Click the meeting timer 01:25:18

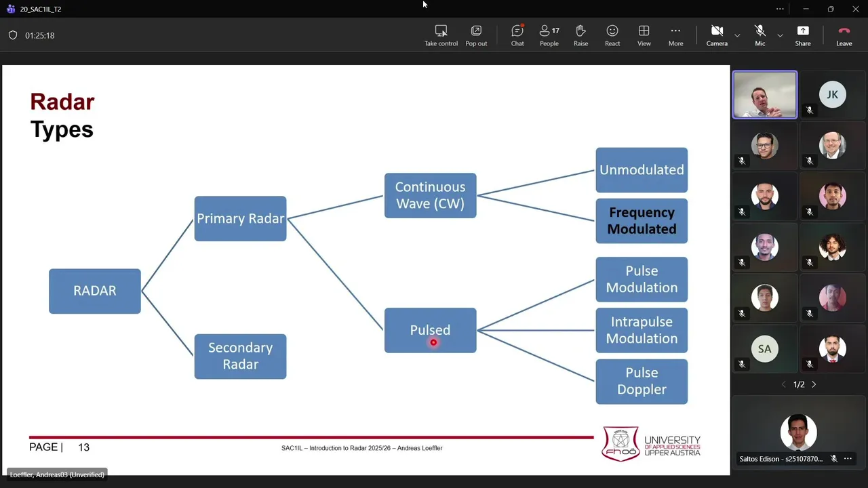[x=40, y=35]
